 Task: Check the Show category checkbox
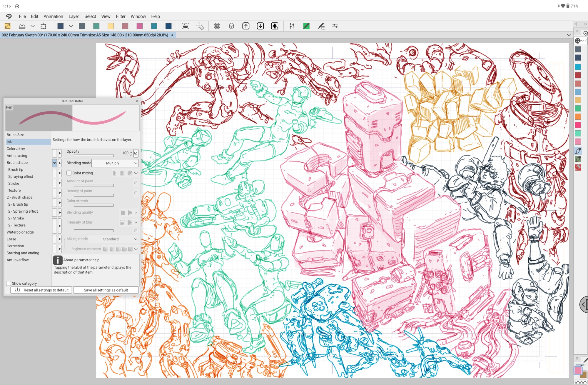9,283
